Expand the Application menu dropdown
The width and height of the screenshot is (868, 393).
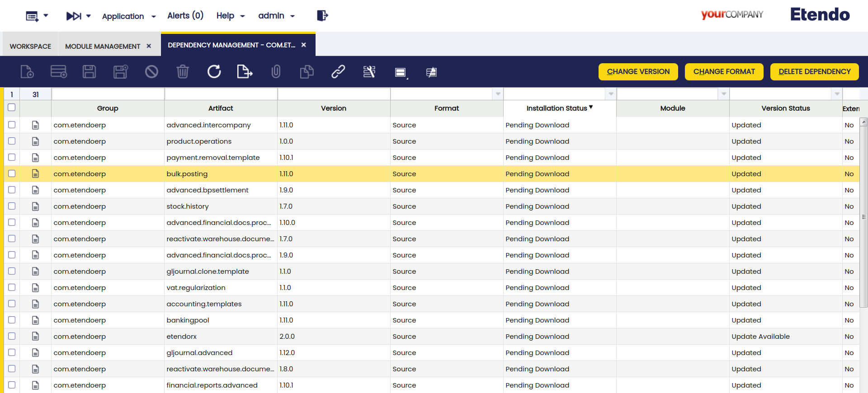[129, 16]
